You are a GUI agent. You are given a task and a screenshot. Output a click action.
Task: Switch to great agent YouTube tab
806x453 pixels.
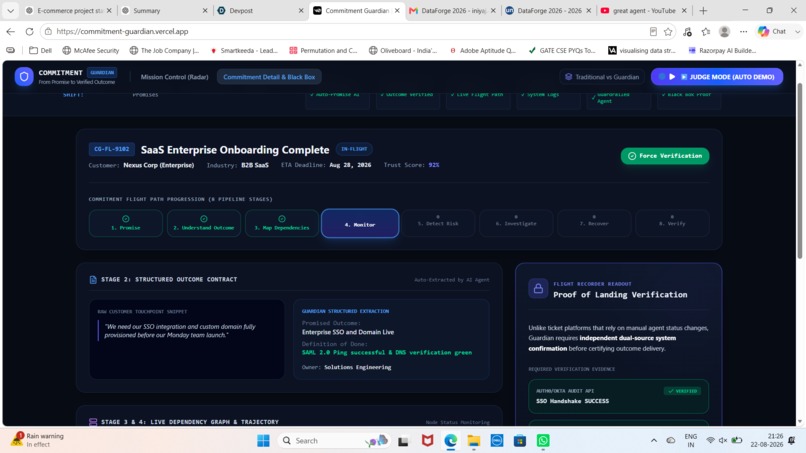tap(643, 10)
